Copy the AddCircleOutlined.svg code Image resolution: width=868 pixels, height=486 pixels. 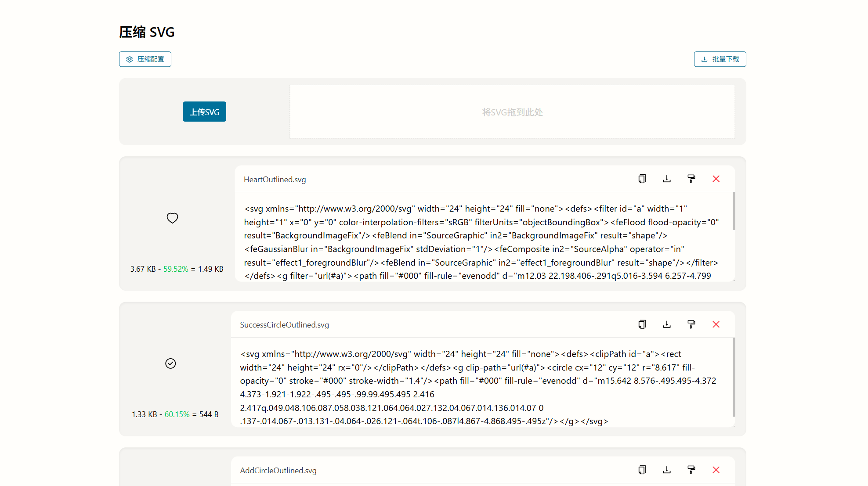tap(642, 470)
